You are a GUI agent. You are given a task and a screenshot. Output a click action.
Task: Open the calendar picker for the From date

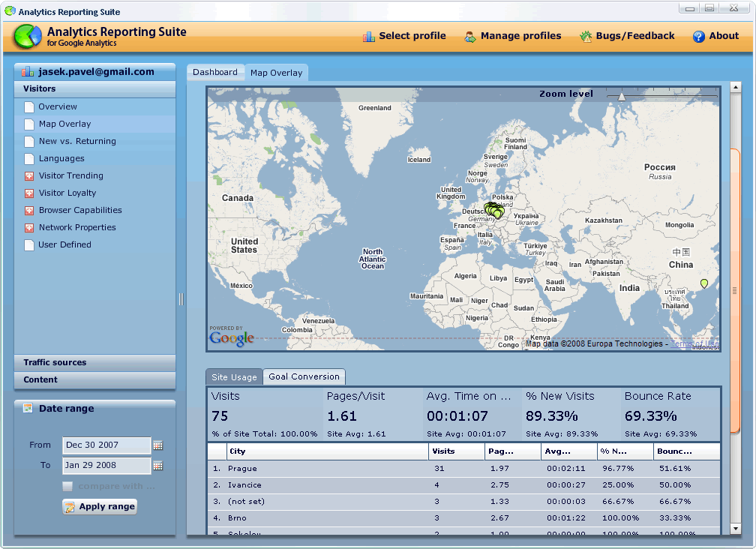pos(158,445)
